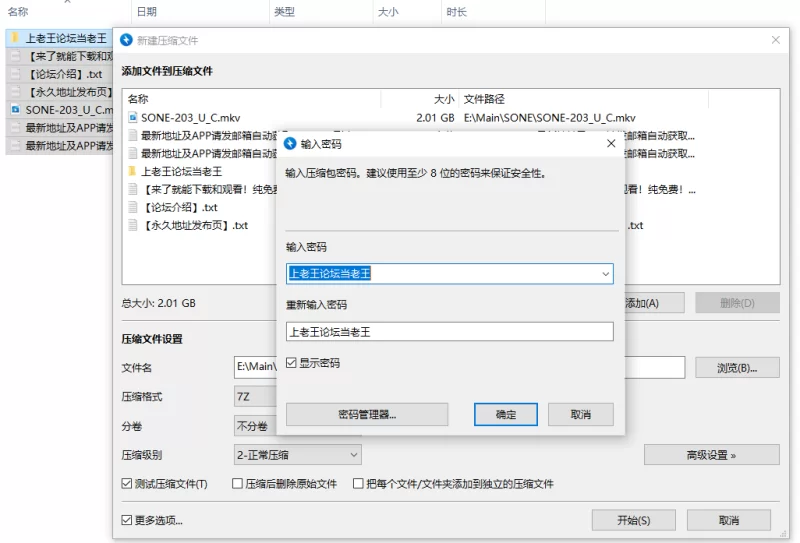
Task: Click the SONE-203_U_C.mkv video file icon in the dialog list
Action: (133, 117)
